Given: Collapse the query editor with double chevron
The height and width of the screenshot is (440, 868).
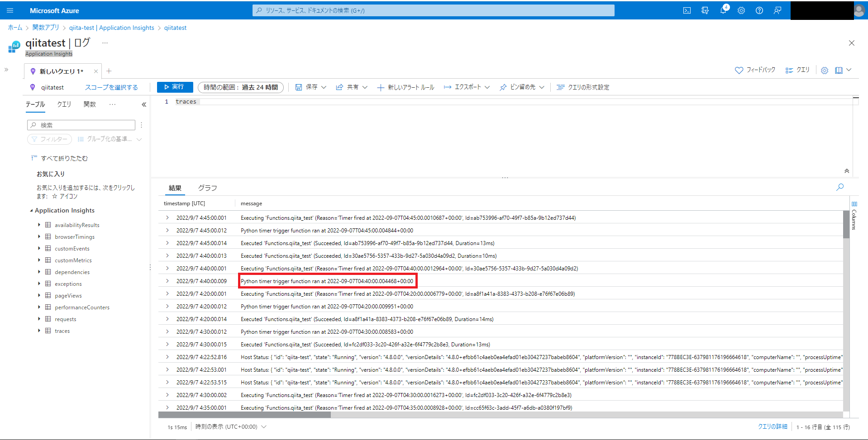Looking at the screenshot, I should [847, 171].
